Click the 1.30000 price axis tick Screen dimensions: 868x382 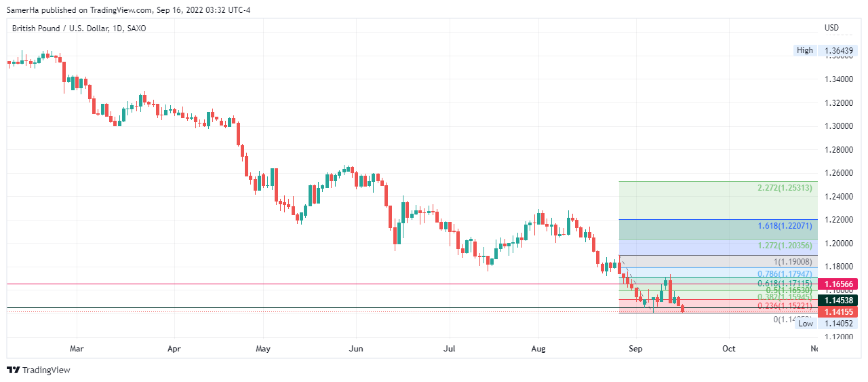click(x=840, y=126)
